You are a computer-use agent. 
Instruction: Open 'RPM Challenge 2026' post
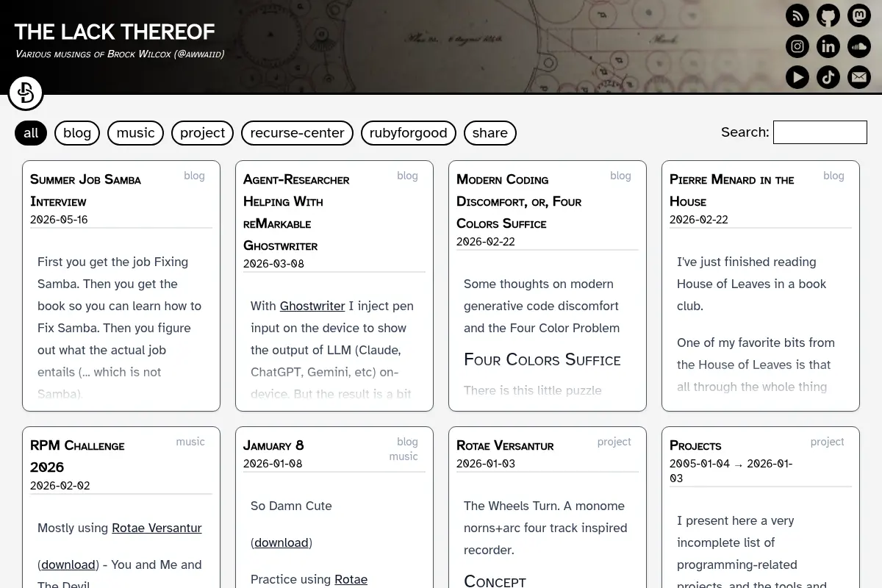click(x=77, y=456)
